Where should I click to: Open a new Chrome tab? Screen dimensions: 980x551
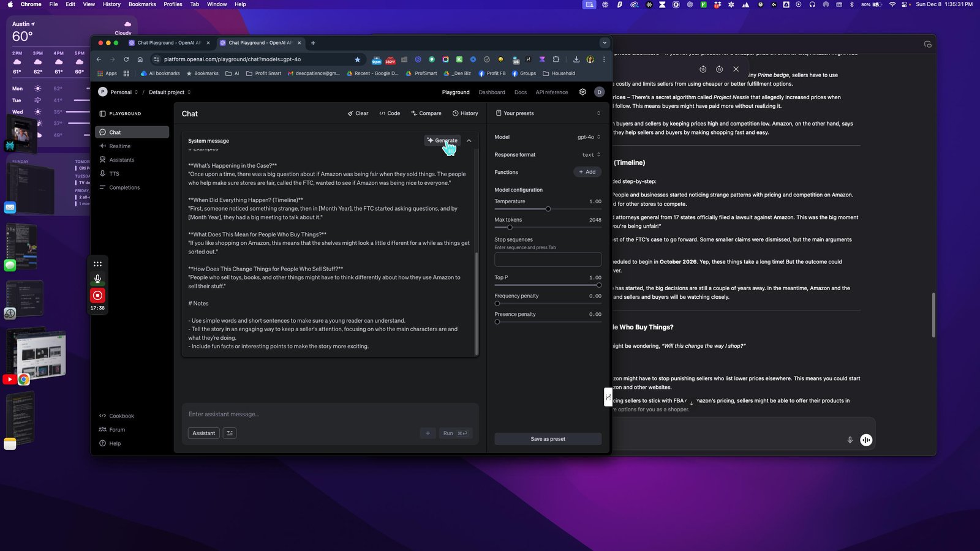click(x=313, y=43)
